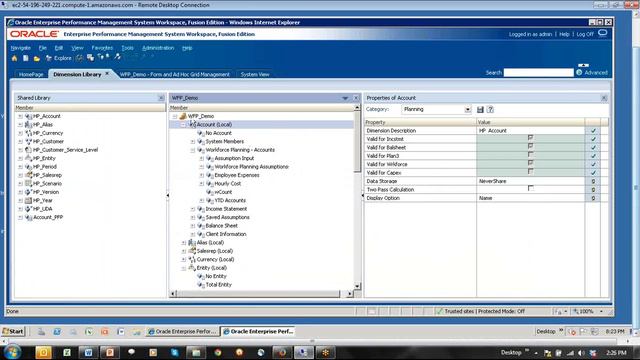The image size is (640, 360).
Task: Click the Open folder toolbar icon
Action: pyautogui.click(x=37, y=58)
